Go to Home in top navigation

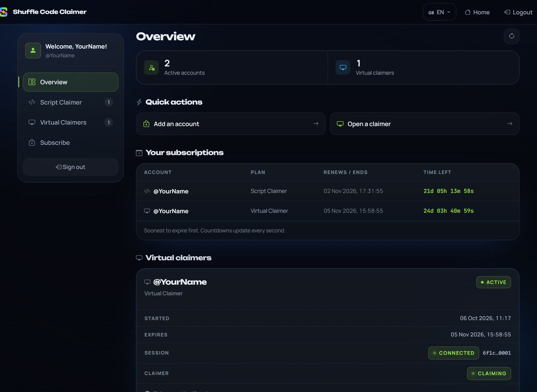tap(477, 12)
